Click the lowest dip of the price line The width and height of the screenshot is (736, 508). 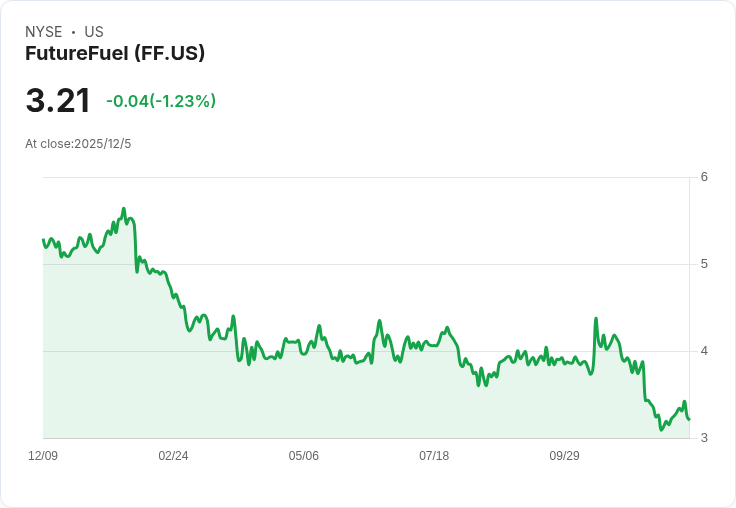662,430
